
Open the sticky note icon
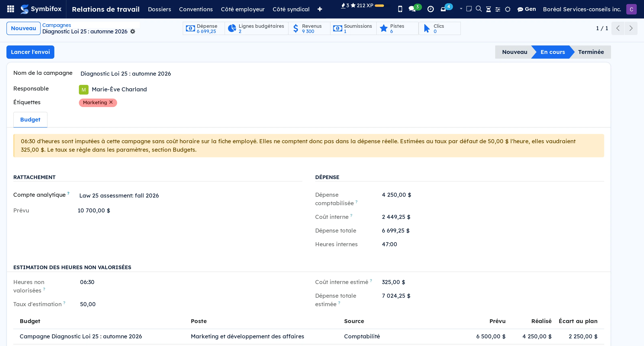(x=469, y=9)
